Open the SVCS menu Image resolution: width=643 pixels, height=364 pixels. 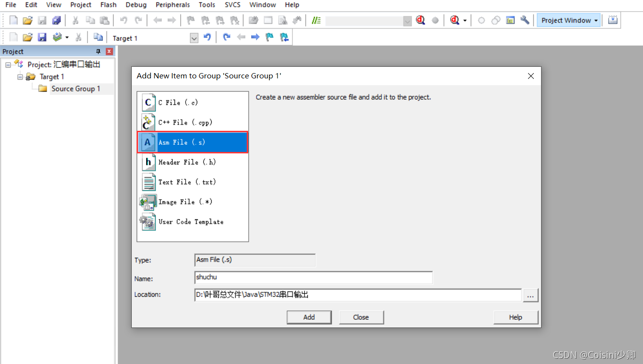233,5
